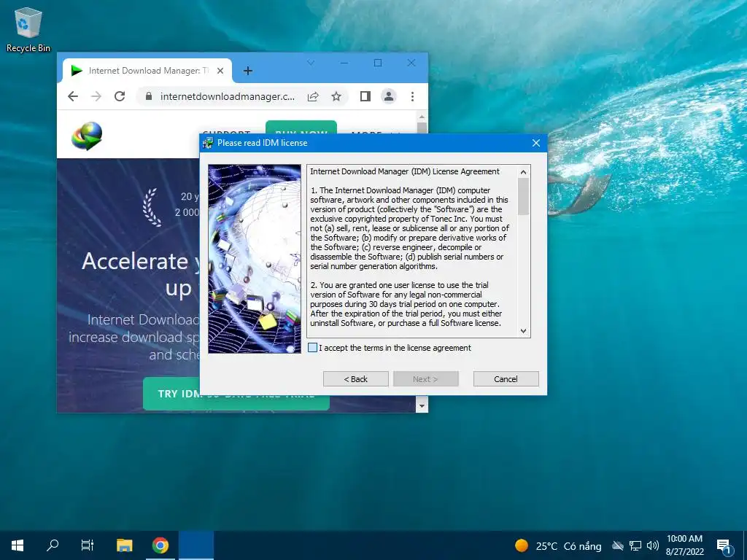Open Chrome profile menu

[x=389, y=97]
